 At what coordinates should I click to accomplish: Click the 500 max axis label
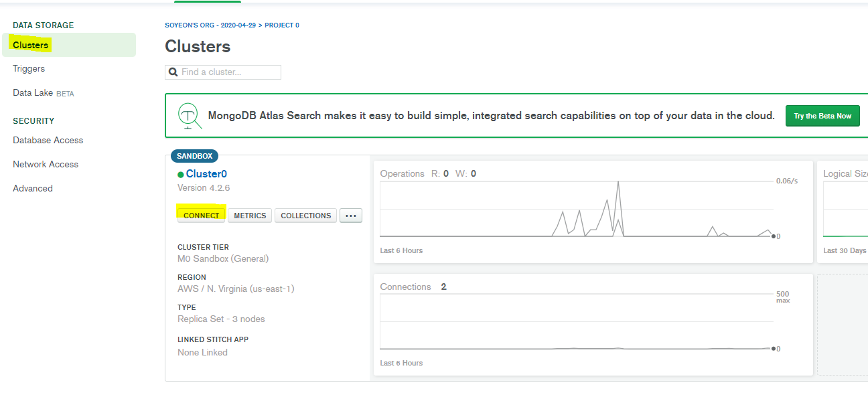[x=783, y=297]
